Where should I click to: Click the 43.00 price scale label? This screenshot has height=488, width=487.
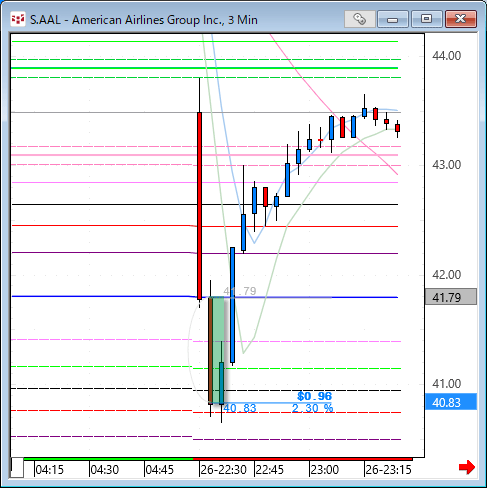[446, 165]
